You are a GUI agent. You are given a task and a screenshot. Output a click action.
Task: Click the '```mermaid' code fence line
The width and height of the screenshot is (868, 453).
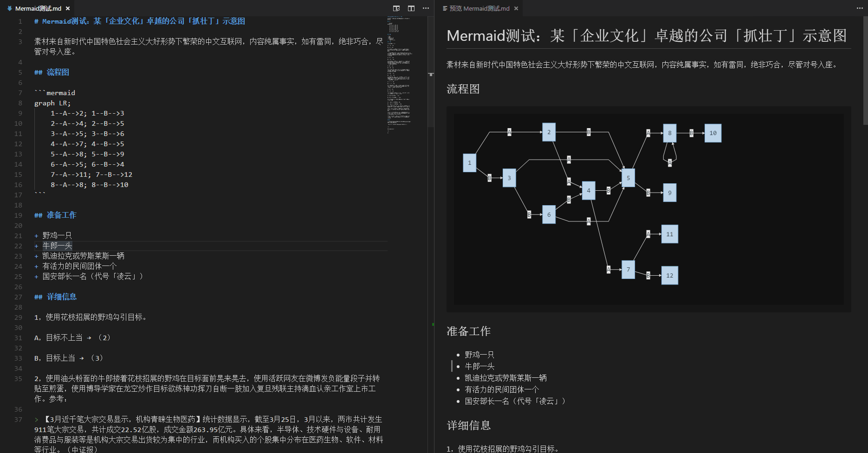coord(55,93)
